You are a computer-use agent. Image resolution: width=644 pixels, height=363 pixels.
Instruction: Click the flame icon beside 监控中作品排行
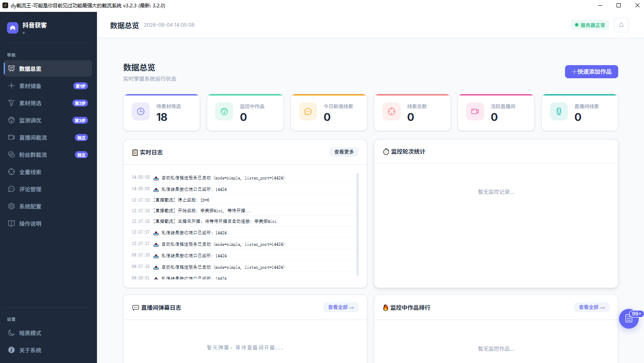click(385, 308)
